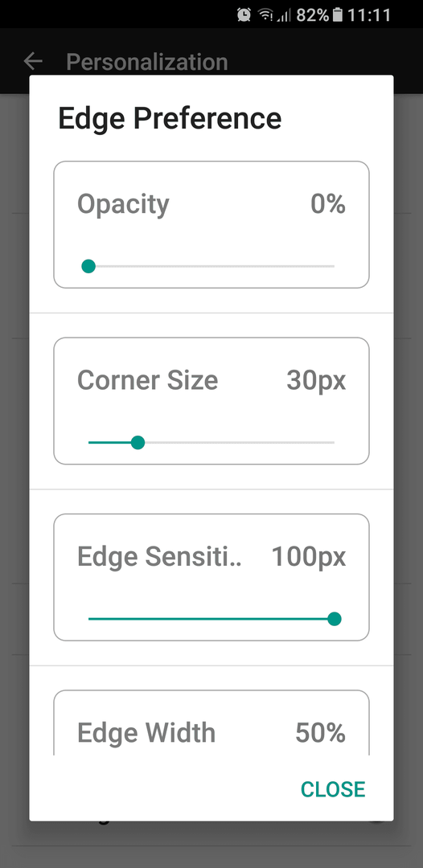423x868 pixels.
Task: Click the Opacity slider handle
Action: [x=88, y=266]
